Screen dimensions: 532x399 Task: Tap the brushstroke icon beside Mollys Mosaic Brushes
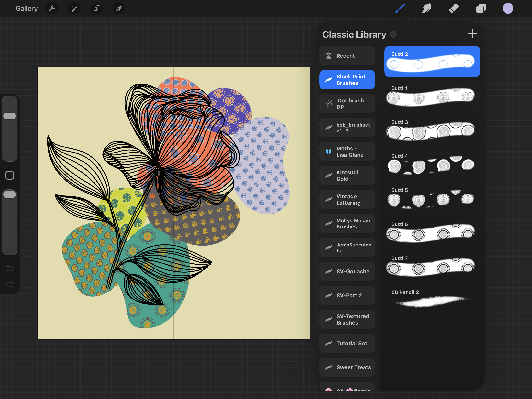328,223
